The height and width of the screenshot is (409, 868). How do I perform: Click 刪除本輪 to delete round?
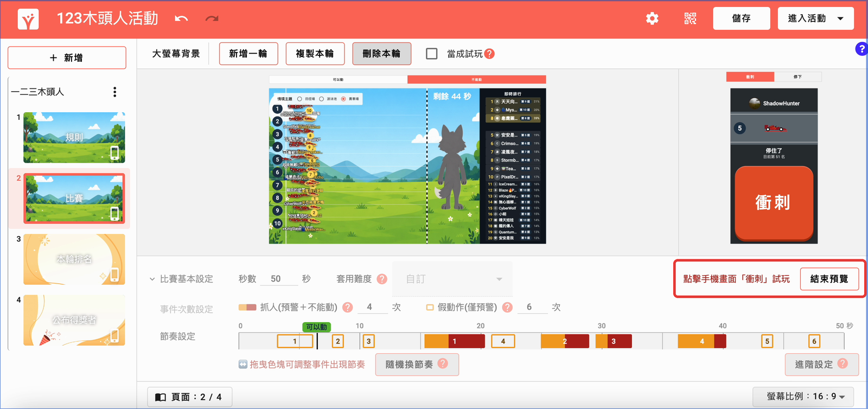coord(382,54)
